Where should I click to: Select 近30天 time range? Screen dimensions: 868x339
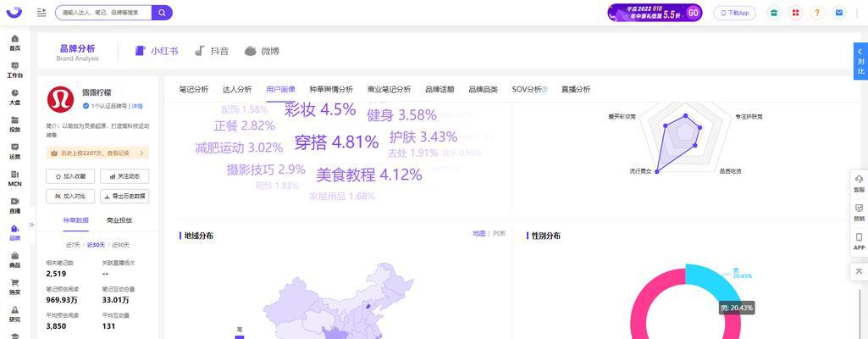pyautogui.click(x=96, y=245)
